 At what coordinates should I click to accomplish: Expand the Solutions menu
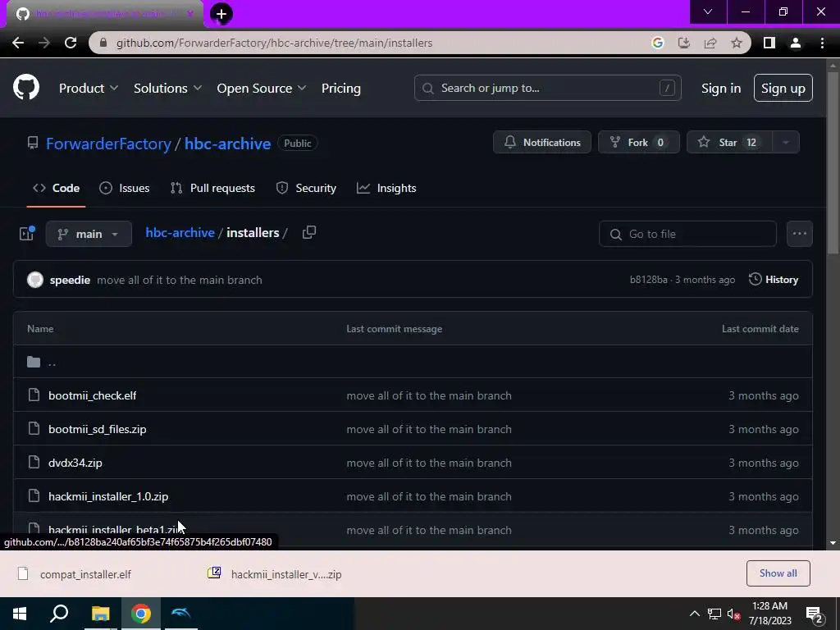167,89
